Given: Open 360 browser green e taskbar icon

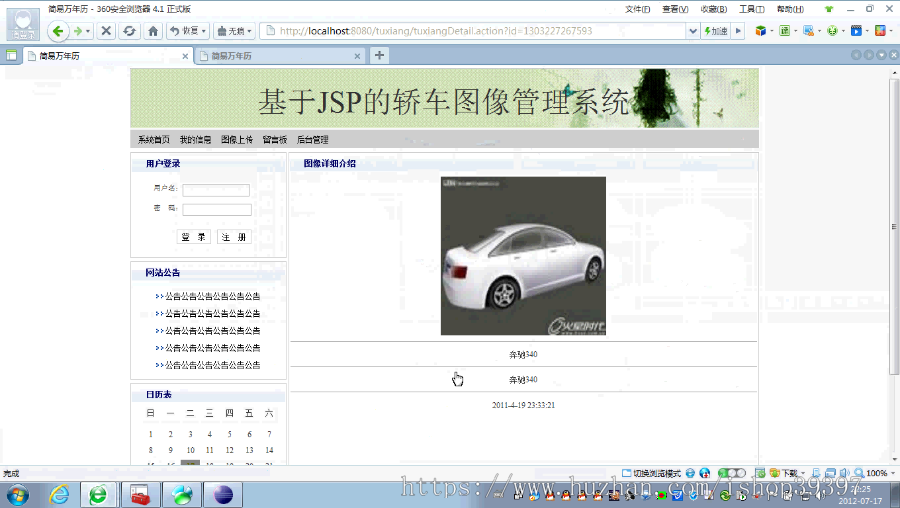Looking at the screenshot, I should (98, 494).
